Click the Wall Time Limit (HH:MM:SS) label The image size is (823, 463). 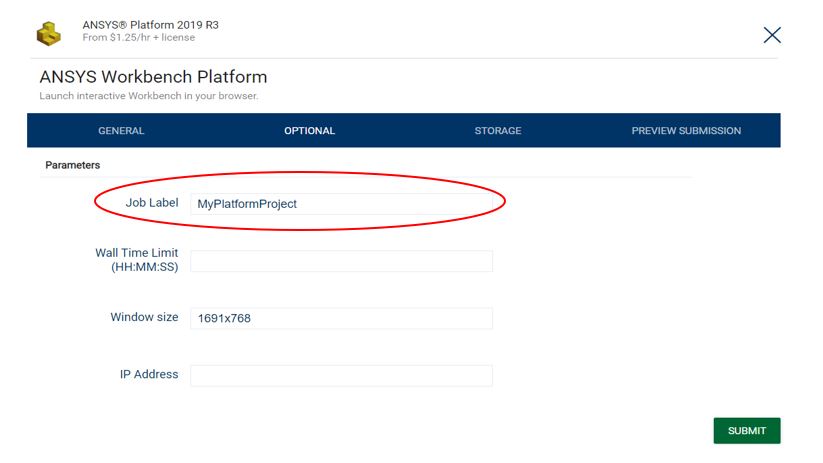[136, 260]
